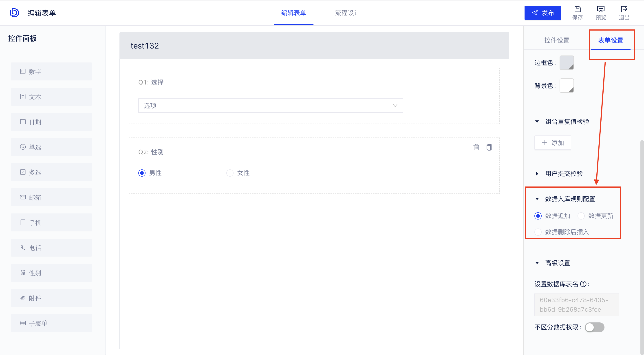Duplicate question Q2 using the copy icon

pyautogui.click(x=489, y=147)
